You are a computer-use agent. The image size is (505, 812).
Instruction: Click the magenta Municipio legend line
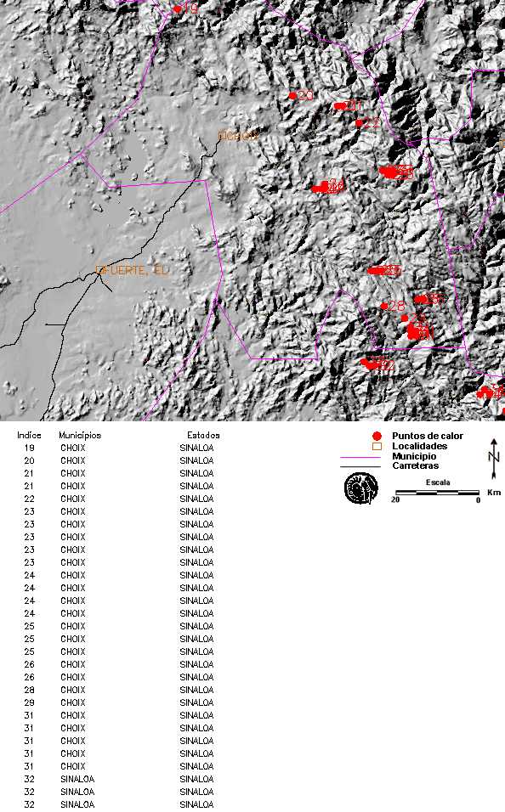coord(360,457)
